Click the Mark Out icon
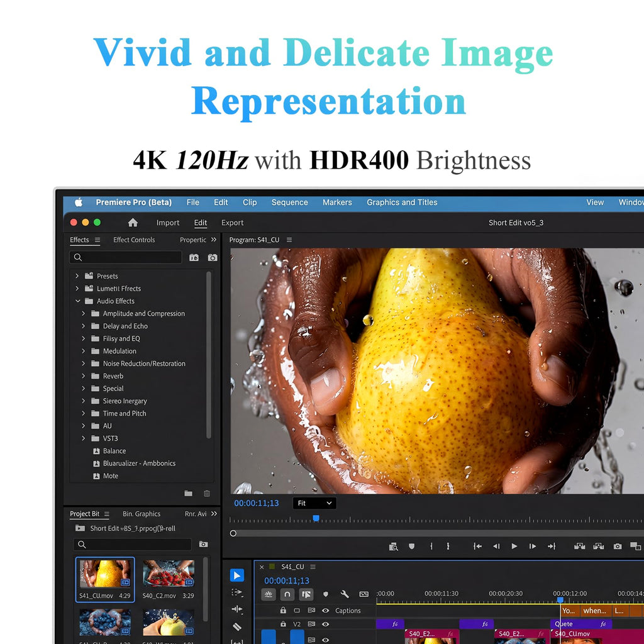 448,547
